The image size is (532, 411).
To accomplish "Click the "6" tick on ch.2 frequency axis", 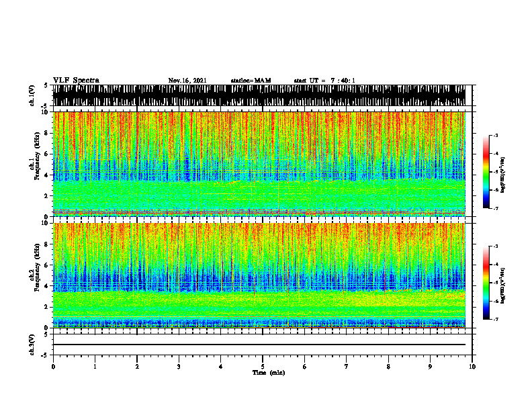I will point(47,265).
